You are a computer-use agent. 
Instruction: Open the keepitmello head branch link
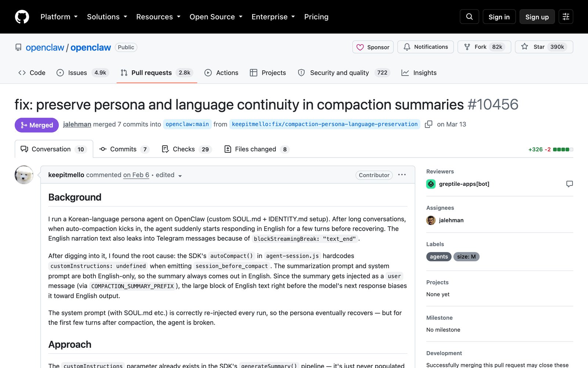click(325, 124)
